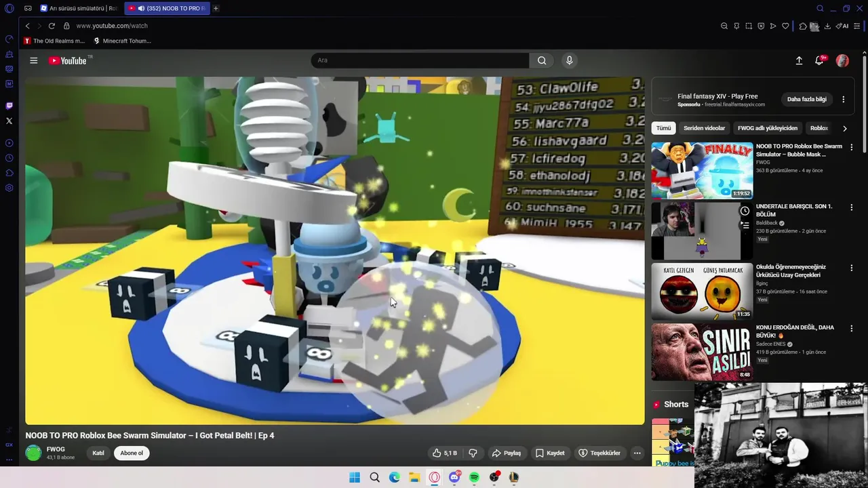This screenshot has width=868, height=488.
Task: Open options for UNDERTALE BARIŞÇIL video
Action: point(852,207)
